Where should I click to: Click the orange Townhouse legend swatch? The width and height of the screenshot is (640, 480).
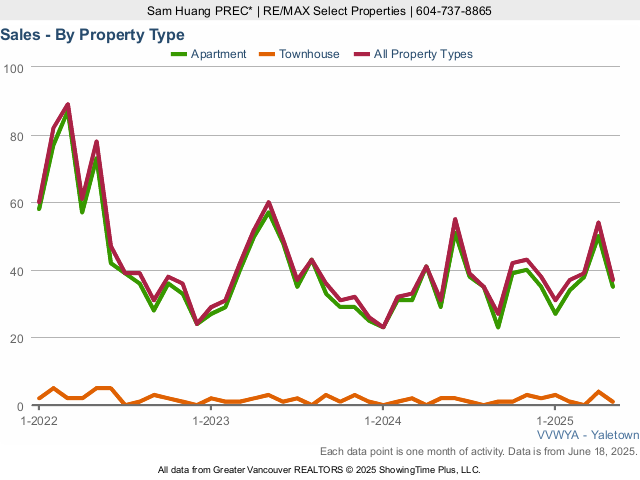point(267,54)
